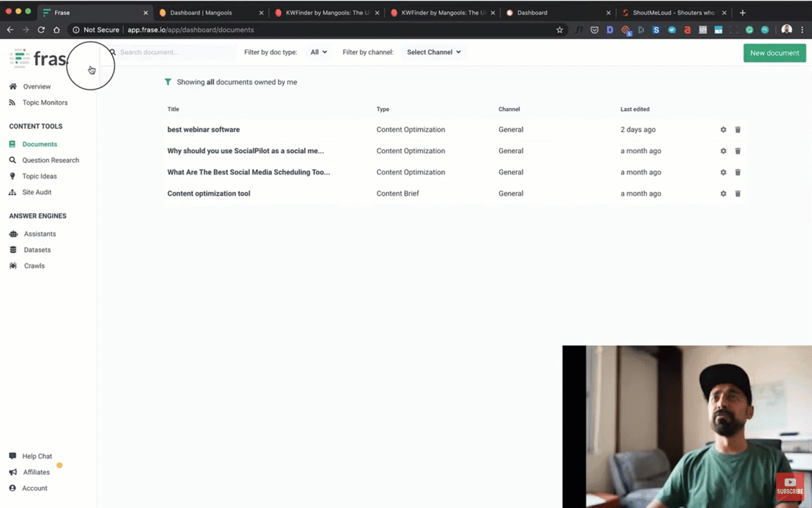
Task: Open Question Research in the sidebar
Action: point(50,160)
